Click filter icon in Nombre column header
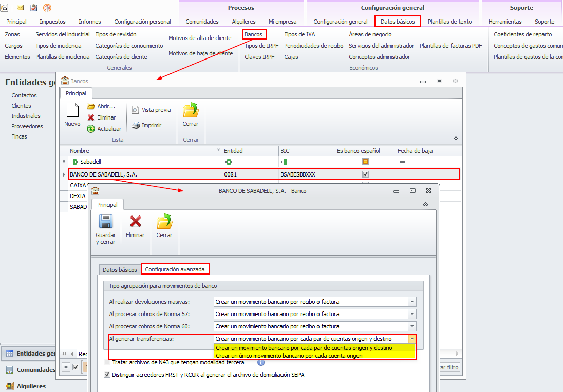The width and height of the screenshot is (563, 392). point(218,149)
